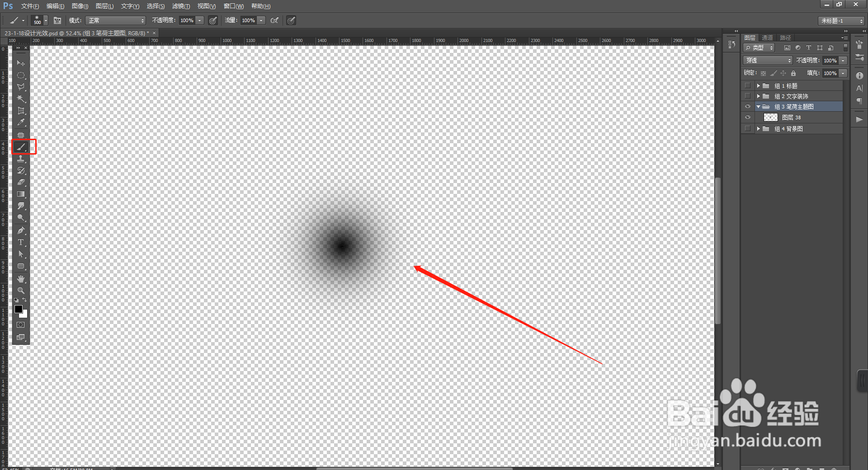The image size is (868, 470).
Task: Open brush opacity 100% slider arrow
Action: click(200, 20)
